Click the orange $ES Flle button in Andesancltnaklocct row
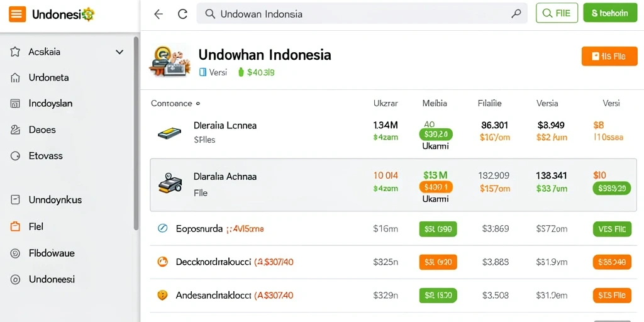 (612, 296)
